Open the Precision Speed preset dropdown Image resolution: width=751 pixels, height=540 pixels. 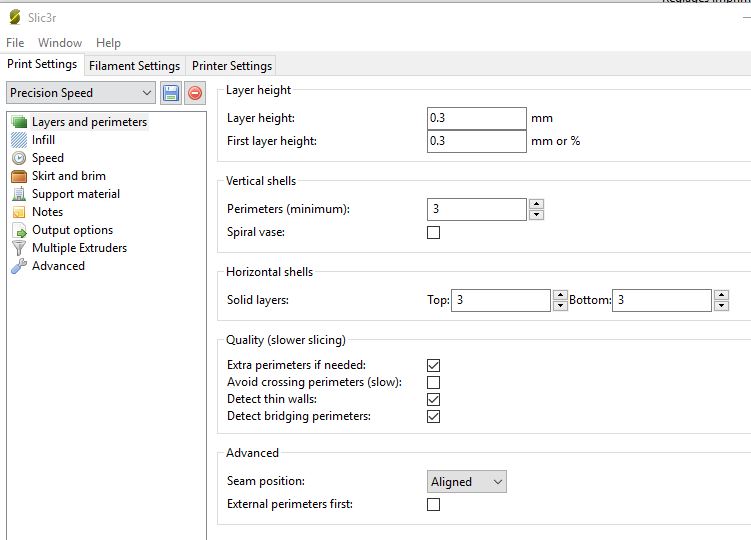81,93
